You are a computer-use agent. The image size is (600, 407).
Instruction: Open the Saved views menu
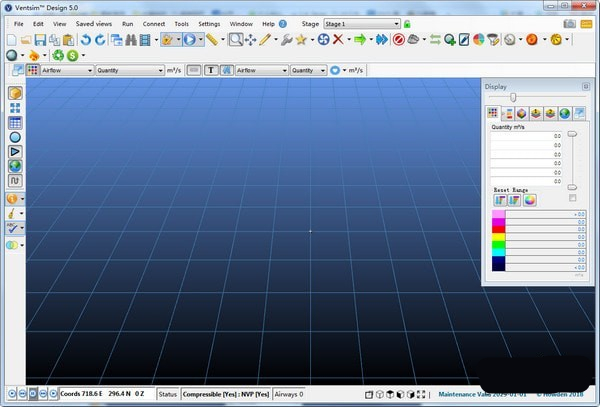93,23
